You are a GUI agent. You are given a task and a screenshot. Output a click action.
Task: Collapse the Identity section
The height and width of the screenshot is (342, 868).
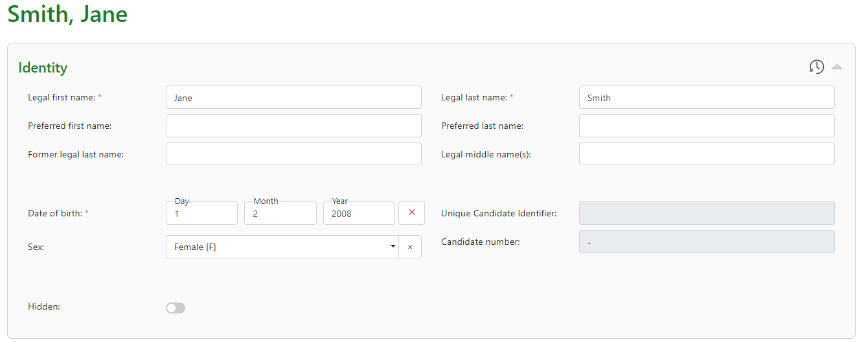point(837,67)
